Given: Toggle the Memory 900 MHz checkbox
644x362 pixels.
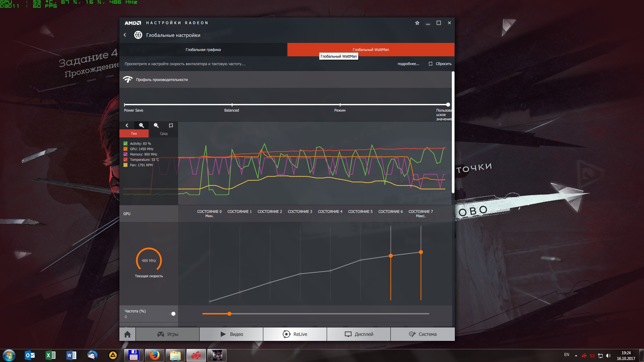Looking at the screenshot, I should (x=125, y=154).
